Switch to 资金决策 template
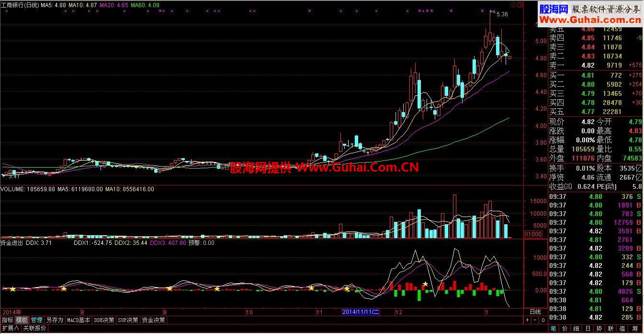 154,320
